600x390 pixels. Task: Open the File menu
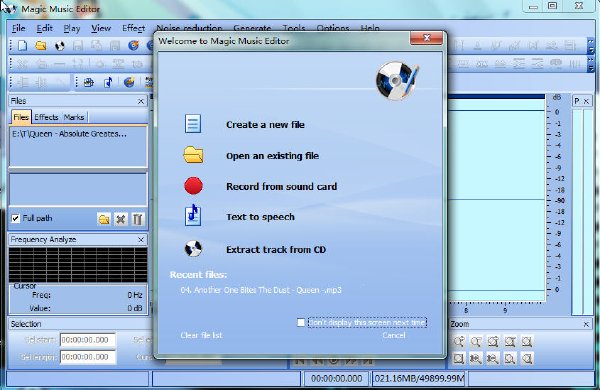[18, 28]
